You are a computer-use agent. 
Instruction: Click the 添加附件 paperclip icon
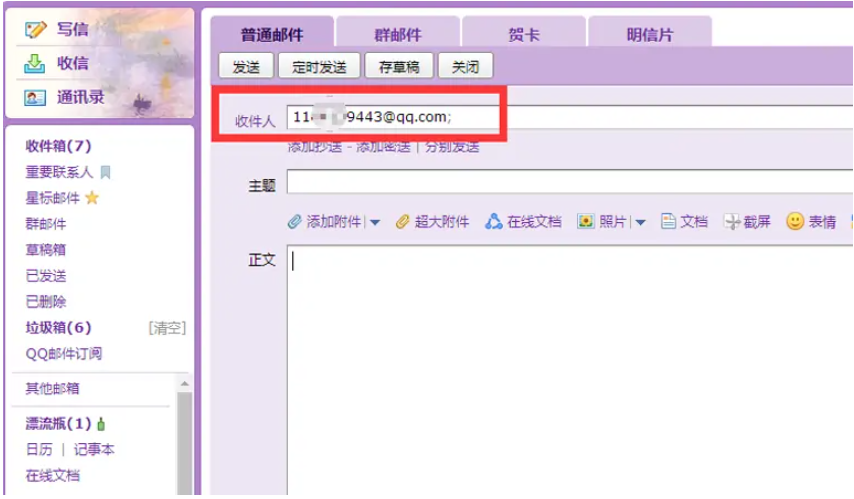[294, 222]
